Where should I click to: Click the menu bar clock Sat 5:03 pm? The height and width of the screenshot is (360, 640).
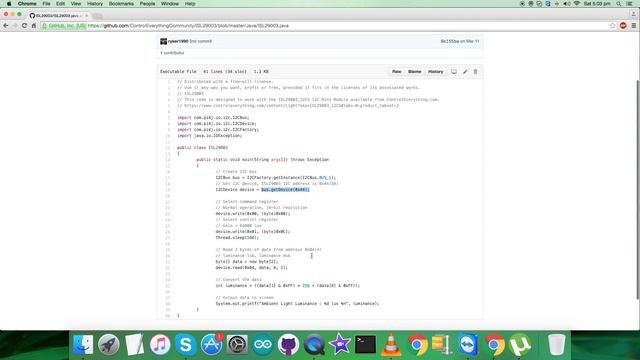click(x=597, y=4)
